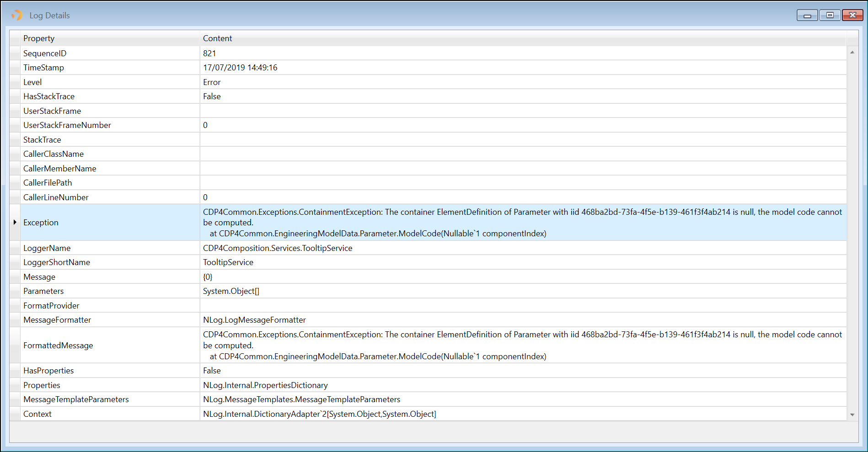Minimize the Log Details window
868x452 pixels.
(807, 15)
